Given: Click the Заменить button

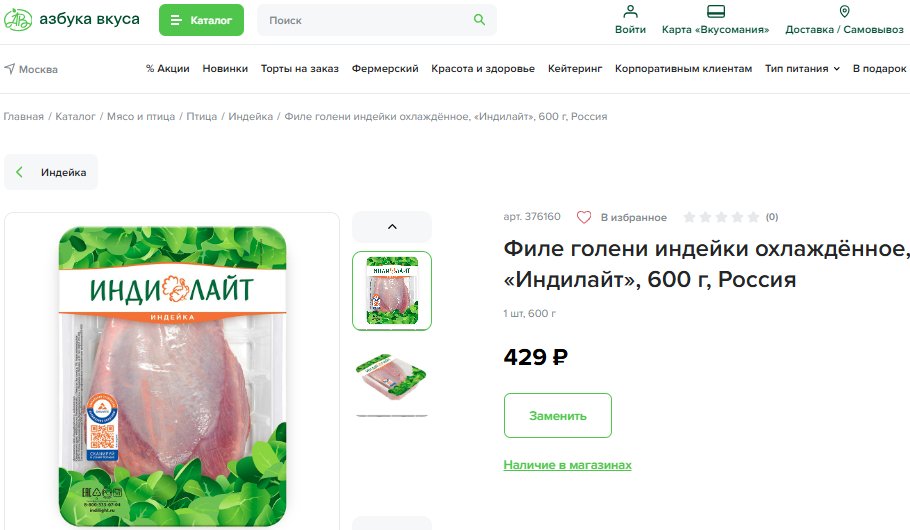Looking at the screenshot, I should (x=558, y=416).
